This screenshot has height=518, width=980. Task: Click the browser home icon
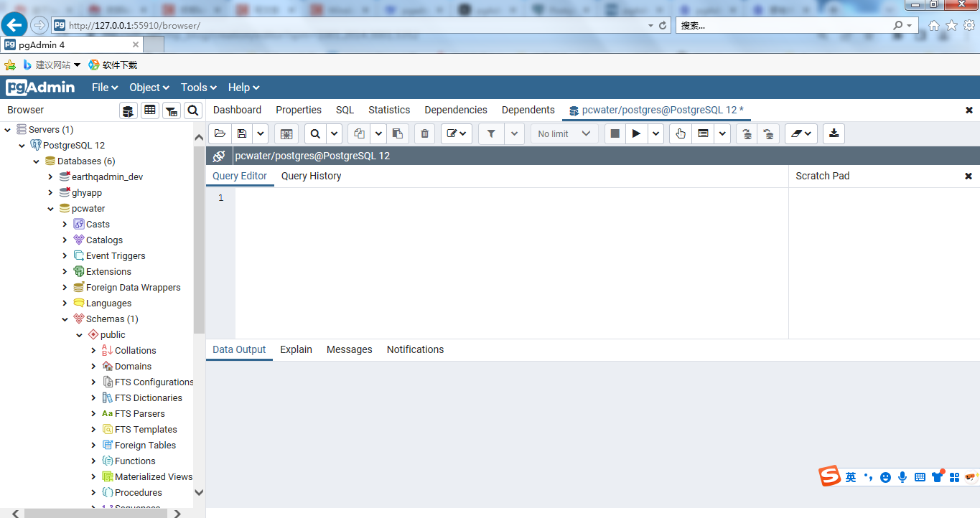point(934,25)
